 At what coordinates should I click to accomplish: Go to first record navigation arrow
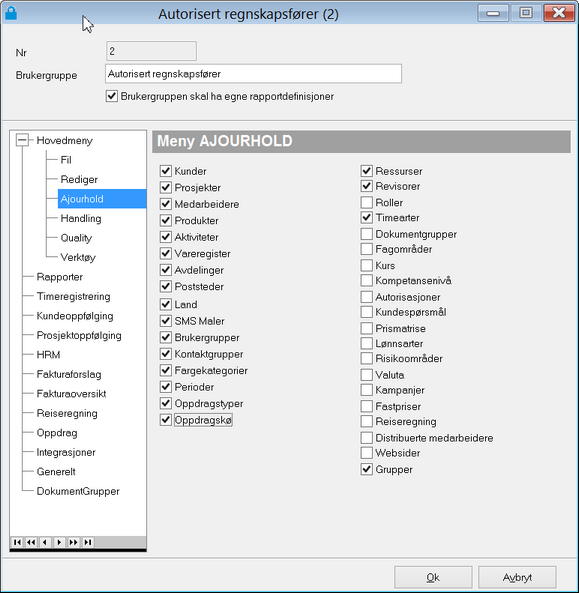click(17, 542)
